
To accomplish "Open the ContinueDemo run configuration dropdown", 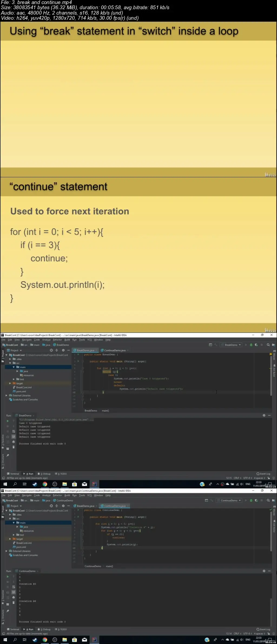I will pos(229,500).
